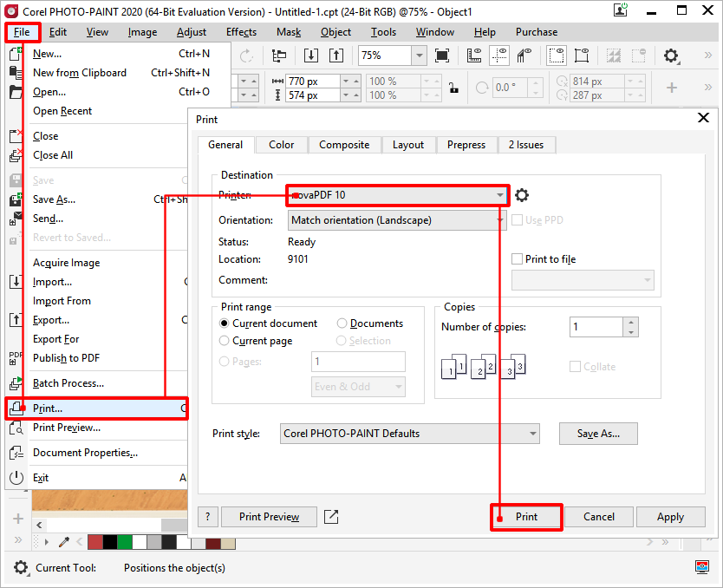
Task: Show object marquee icon in toolbar
Action: [x=582, y=56]
